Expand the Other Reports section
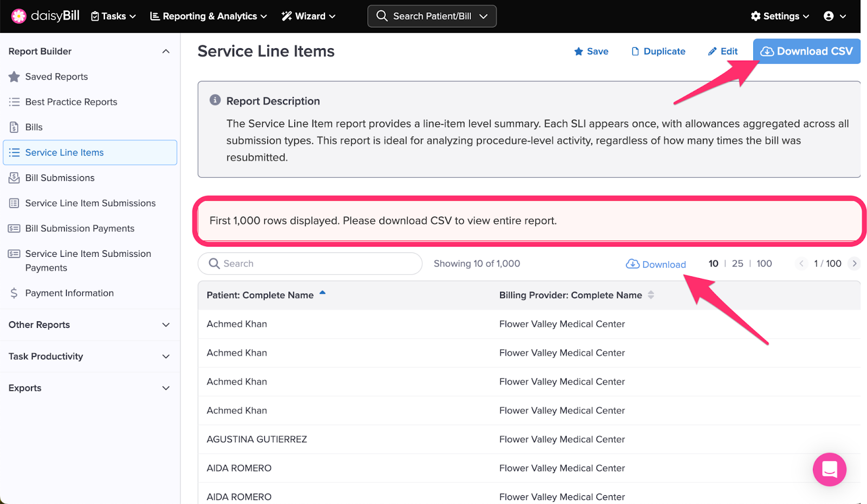The width and height of the screenshot is (867, 504). [x=166, y=325]
